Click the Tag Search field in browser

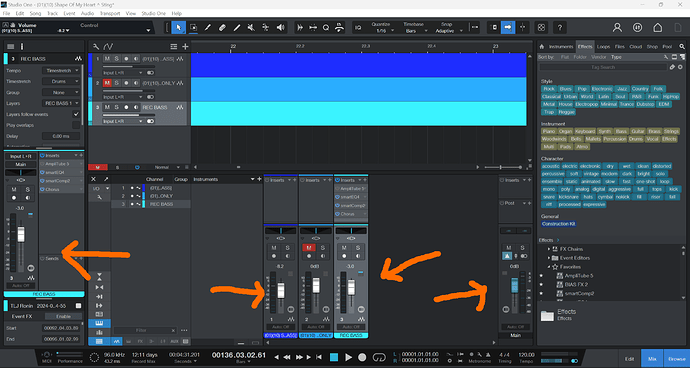click(603, 67)
